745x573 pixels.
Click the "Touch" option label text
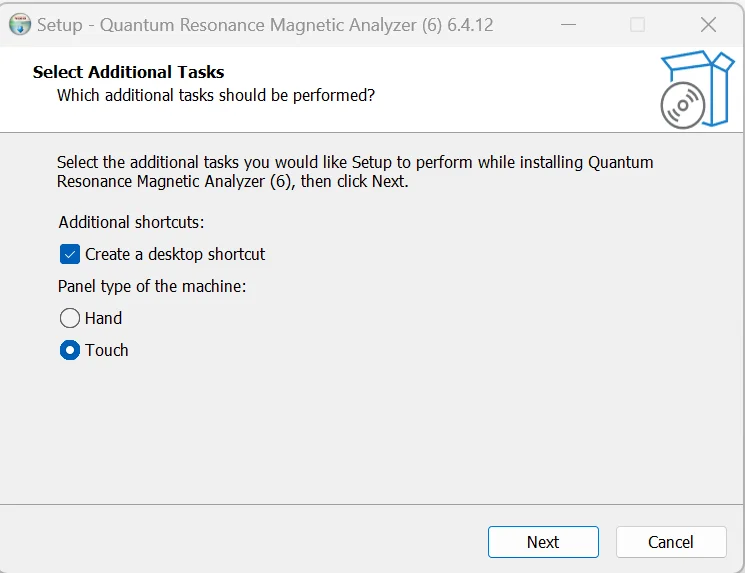point(106,350)
